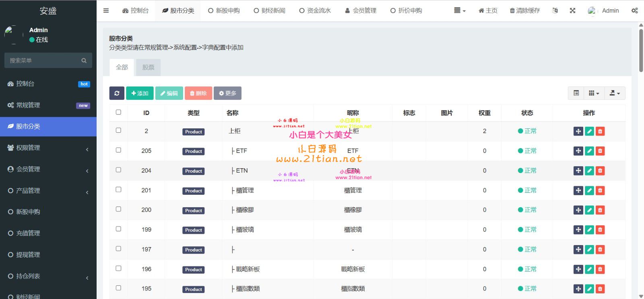The width and height of the screenshot is (644, 299).
Task: Check the checkbox for row ID 2
Action: [118, 130]
